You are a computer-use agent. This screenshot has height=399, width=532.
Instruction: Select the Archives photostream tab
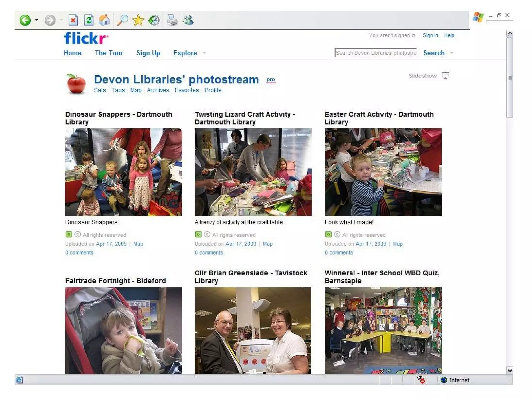(158, 90)
